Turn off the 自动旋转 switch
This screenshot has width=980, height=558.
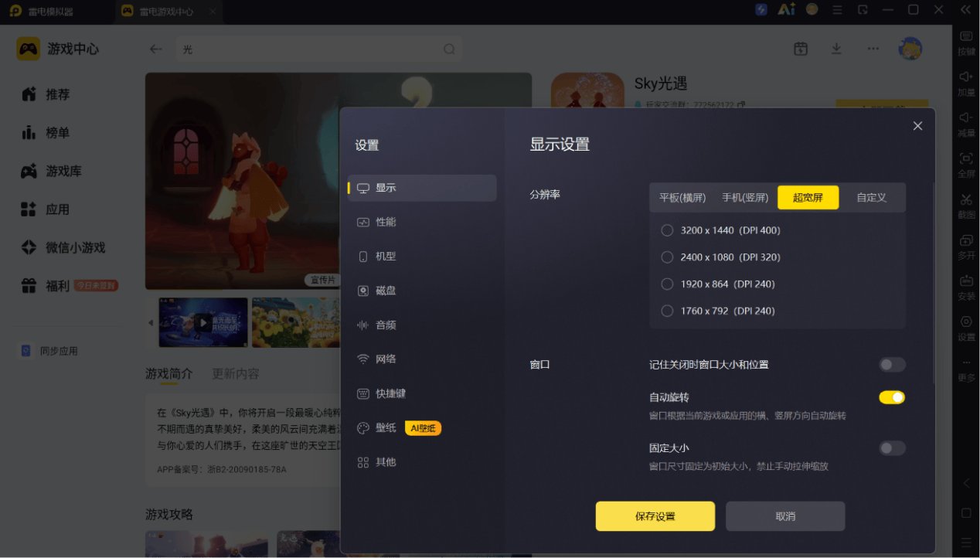coord(892,397)
